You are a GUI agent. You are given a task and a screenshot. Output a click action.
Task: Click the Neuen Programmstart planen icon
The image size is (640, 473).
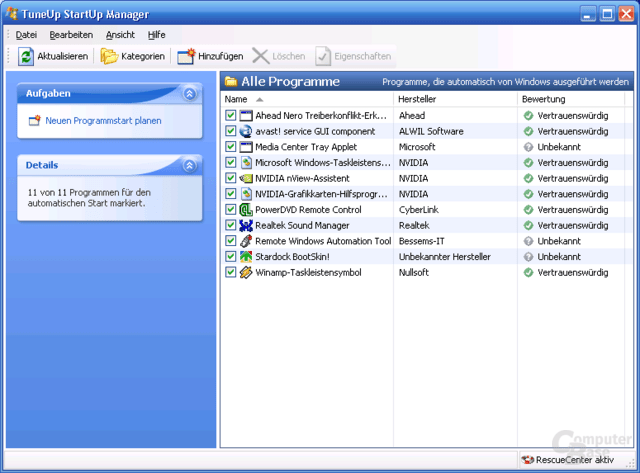[x=35, y=120]
